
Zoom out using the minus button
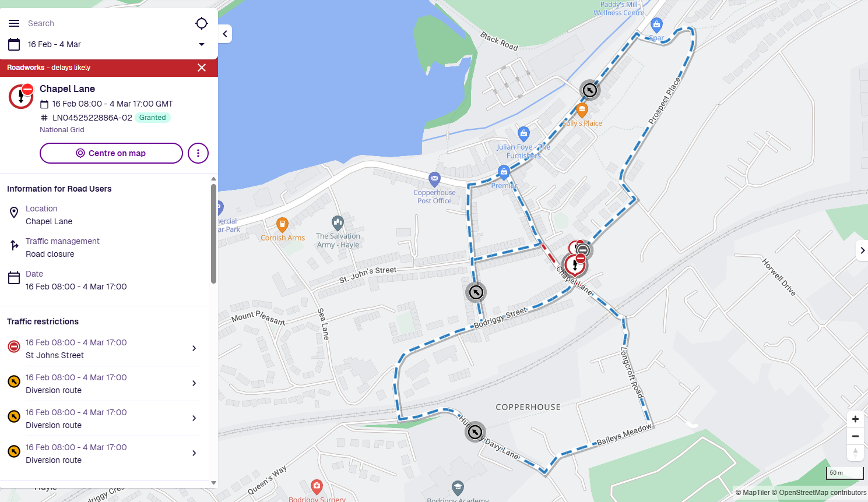[x=855, y=436]
